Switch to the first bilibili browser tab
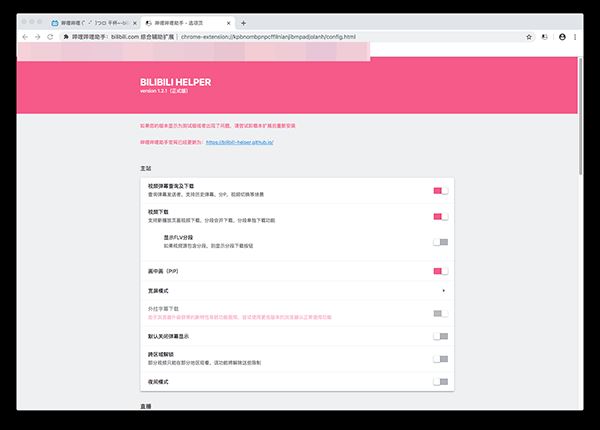The height and width of the screenshot is (430, 600). coord(94,23)
